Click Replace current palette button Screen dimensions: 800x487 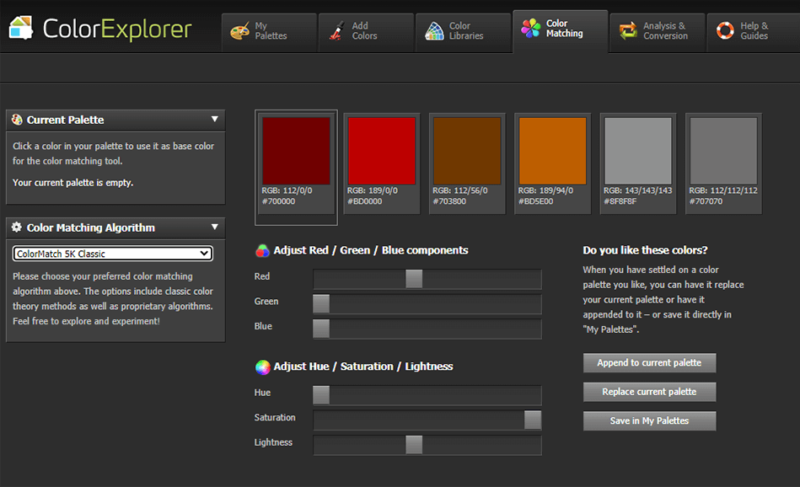tap(649, 392)
